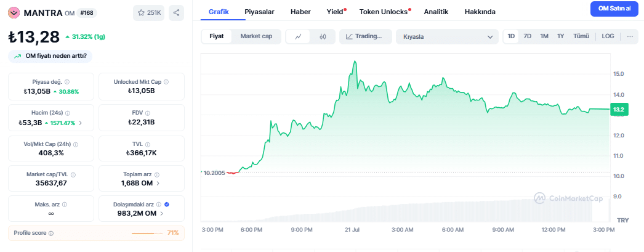Click the info icon next to Unlocked Mkt Cap
Viewport: 644px width, 252px height.
tap(166, 82)
